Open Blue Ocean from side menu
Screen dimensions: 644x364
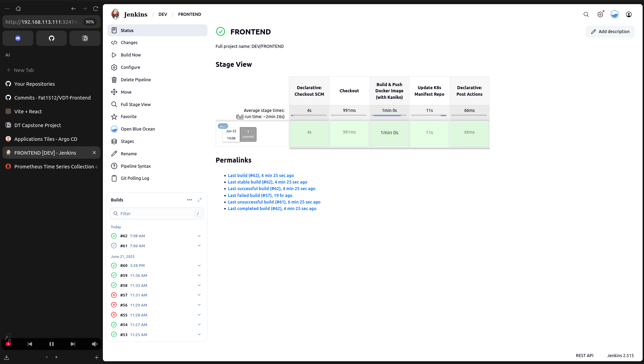click(x=157, y=129)
